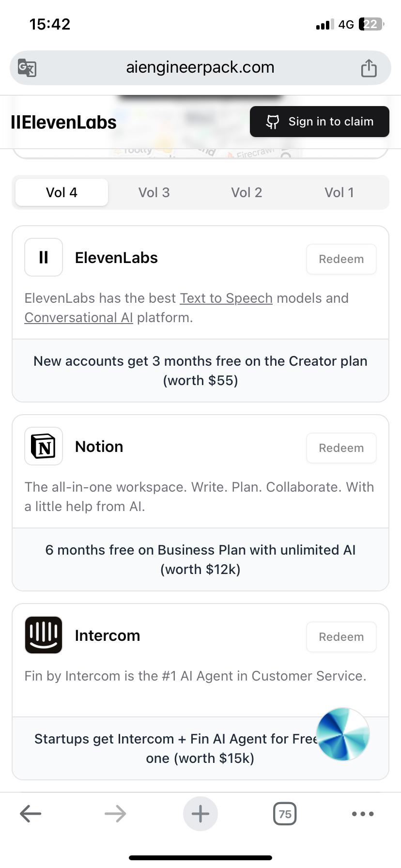Select the Vol 1 tab

pyautogui.click(x=339, y=192)
